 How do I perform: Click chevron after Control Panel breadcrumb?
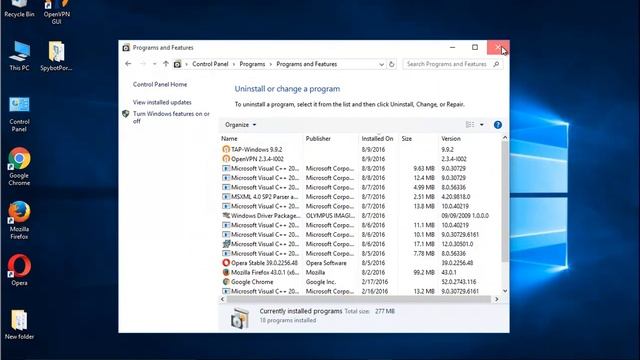coord(234,64)
